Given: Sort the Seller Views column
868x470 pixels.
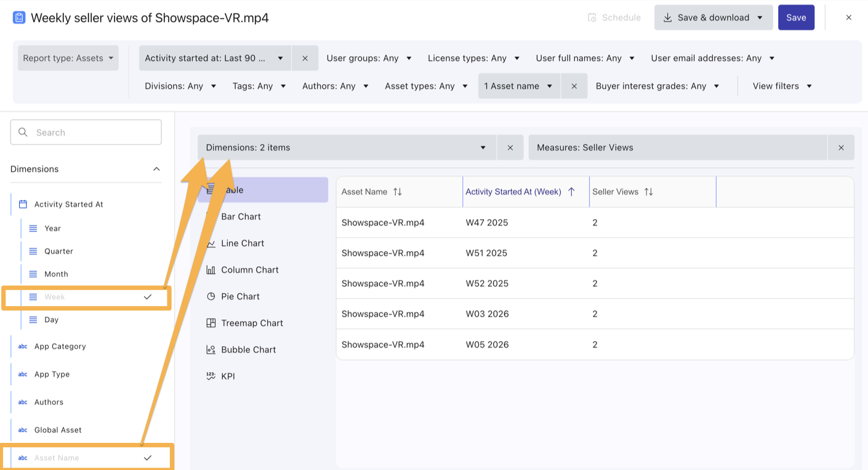Looking at the screenshot, I should [x=648, y=192].
